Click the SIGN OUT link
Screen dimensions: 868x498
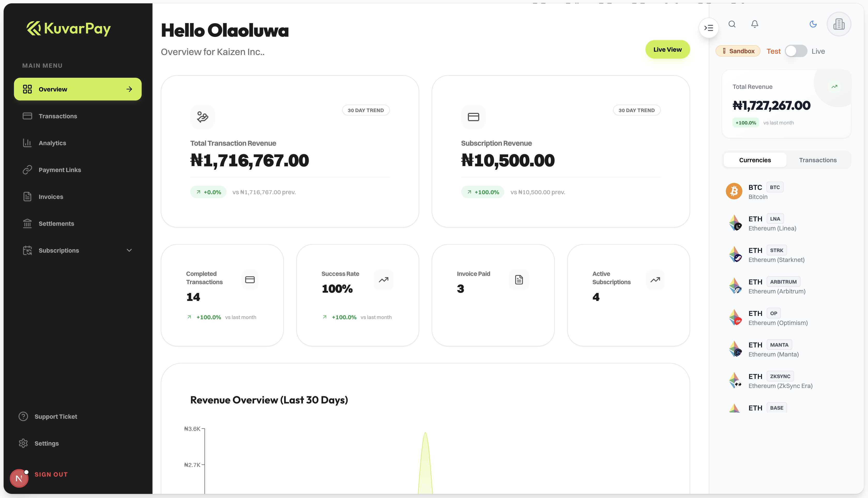click(x=51, y=474)
